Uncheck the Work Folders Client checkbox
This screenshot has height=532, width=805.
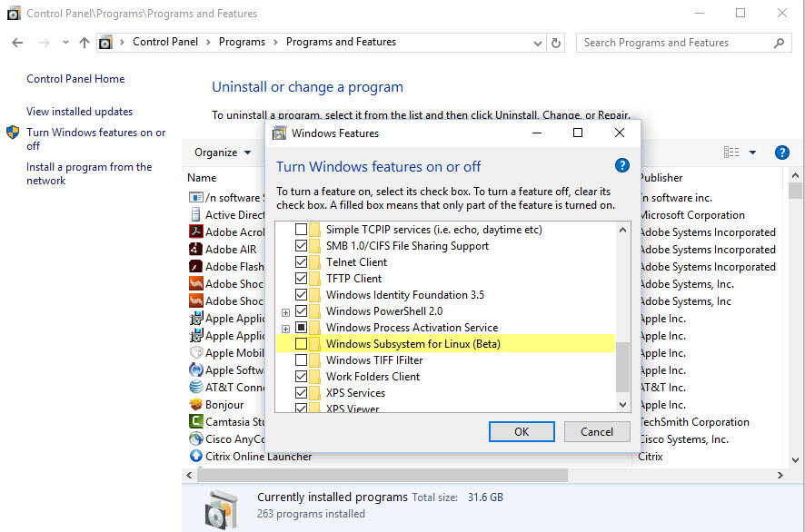(302, 377)
